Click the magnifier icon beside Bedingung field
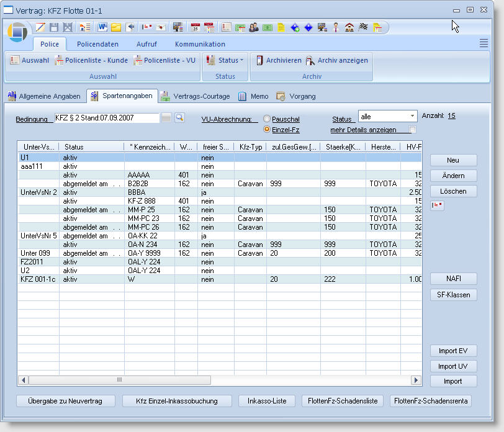Viewport: 504px width, 432px height. 179,118
